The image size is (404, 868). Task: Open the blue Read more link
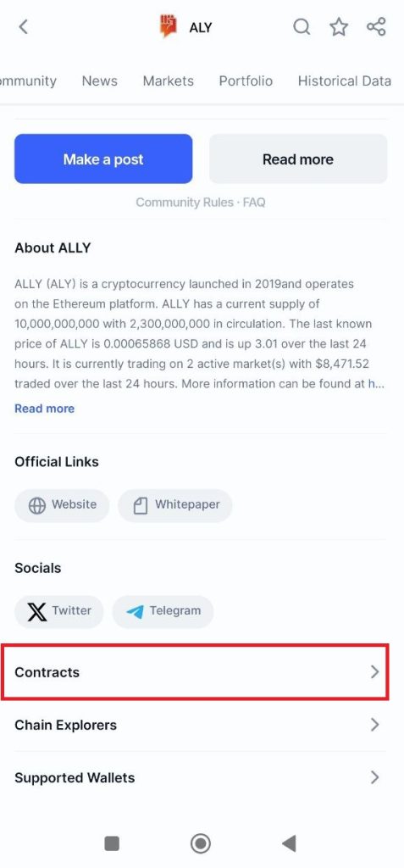click(44, 409)
